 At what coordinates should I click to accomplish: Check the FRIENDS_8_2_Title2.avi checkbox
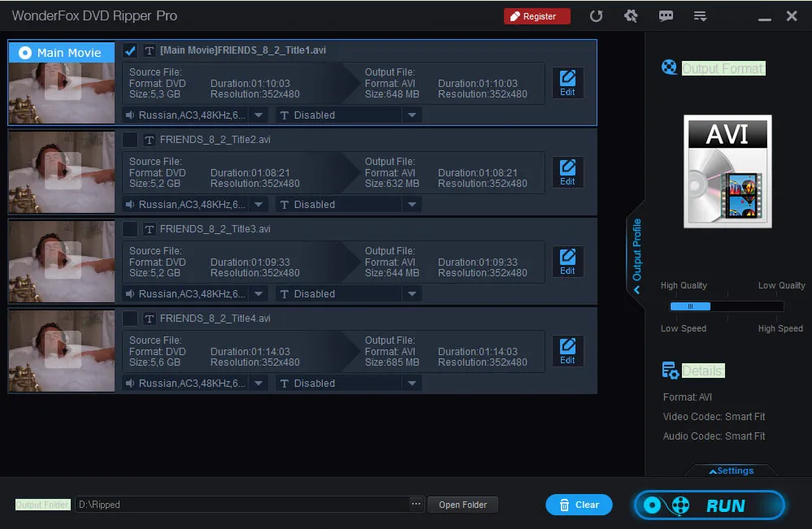coord(130,140)
